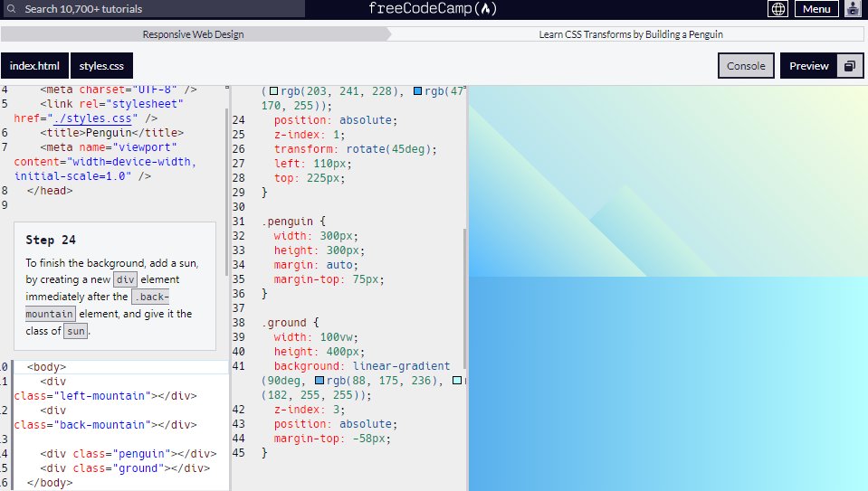This screenshot has height=491, width=868.
Task: Click the position: absolute line 24
Action: tap(336, 120)
